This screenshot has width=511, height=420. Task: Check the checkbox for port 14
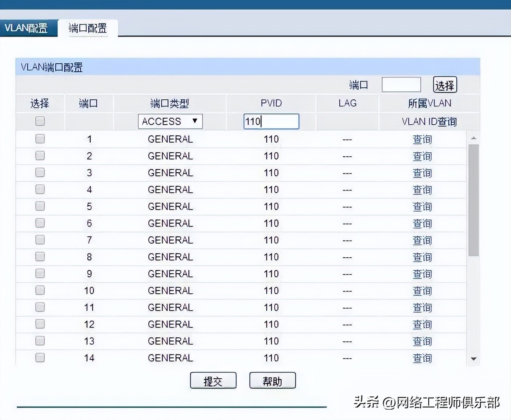point(40,357)
